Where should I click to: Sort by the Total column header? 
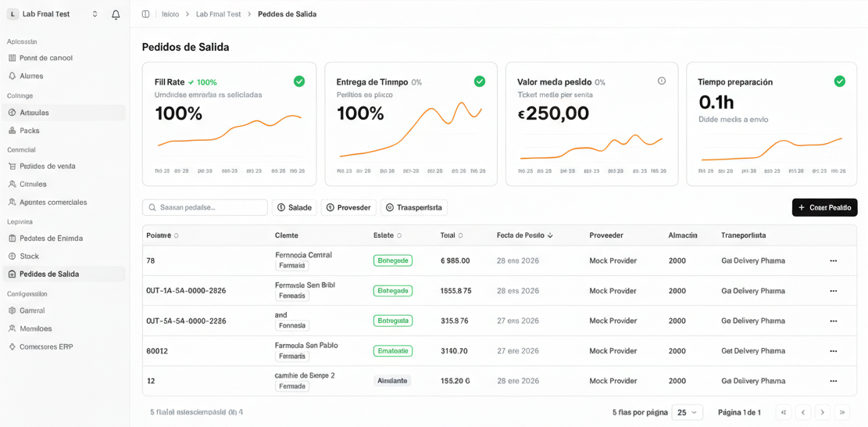coord(451,235)
